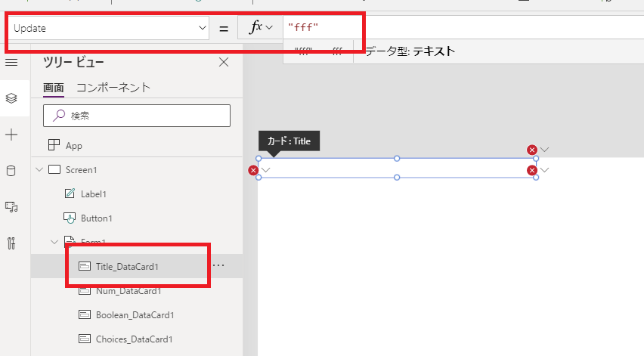644x356 pixels.
Task: Select Button1 in the tree
Action: 97,218
